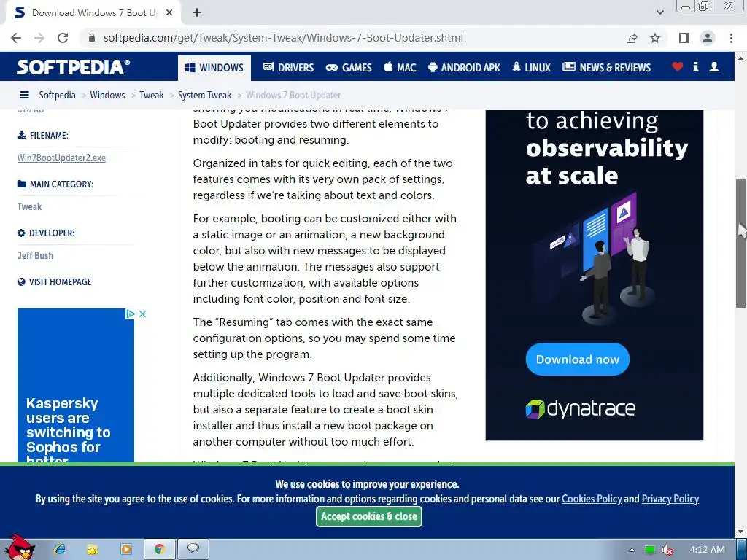Open Chrome three-dot menu

pos(731,38)
